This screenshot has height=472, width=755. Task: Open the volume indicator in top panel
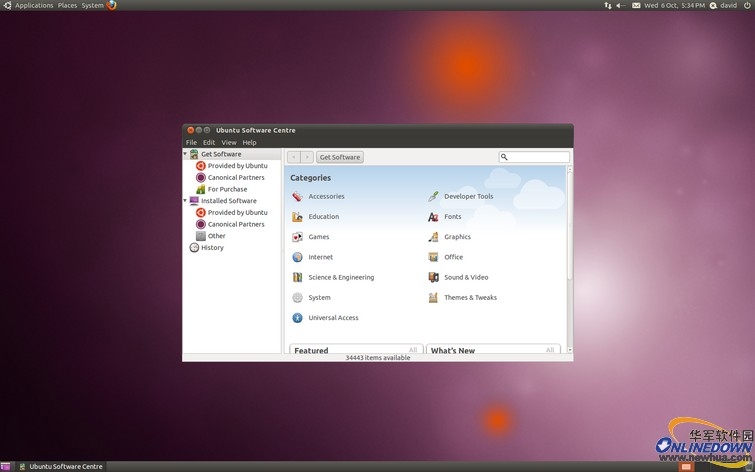621,5
